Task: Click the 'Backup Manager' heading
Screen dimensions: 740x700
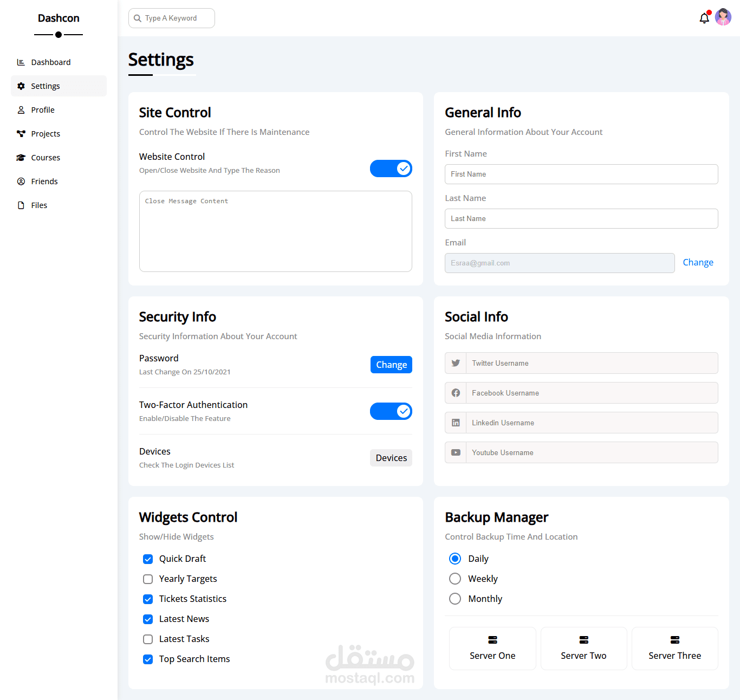Action: pyautogui.click(x=497, y=517)
